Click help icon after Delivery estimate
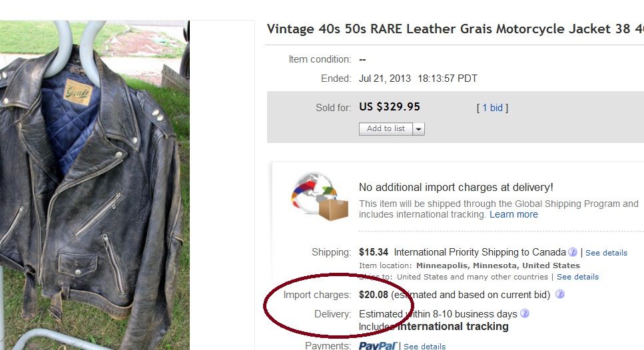 [x=525, y=313]
